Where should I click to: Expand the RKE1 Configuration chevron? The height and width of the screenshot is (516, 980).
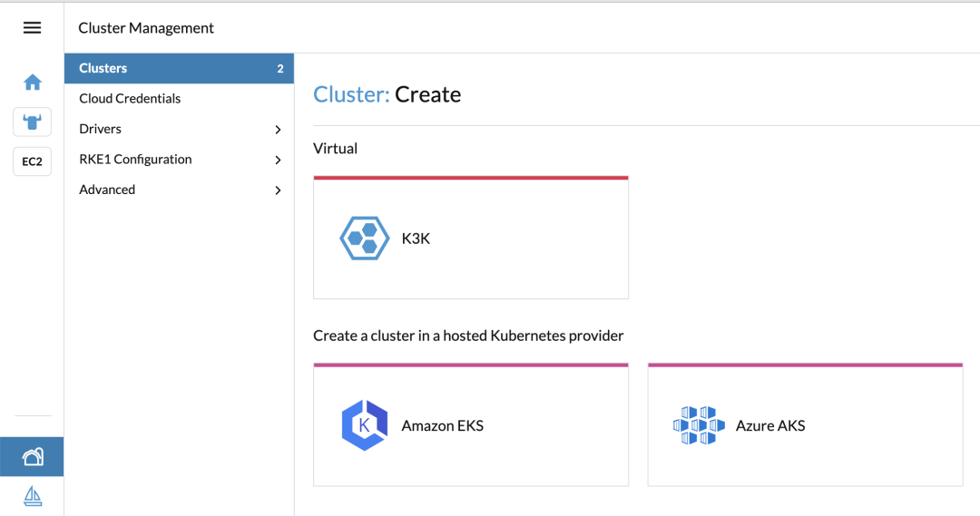click(279, 160)
